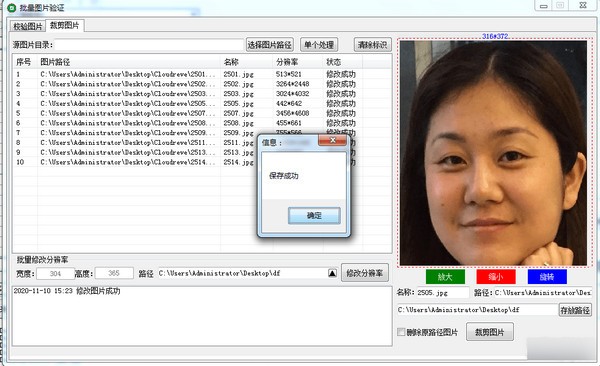Viewport: 600px width, 366px height.
Task: Click the 选择图片路径 button
Action: 269,45
